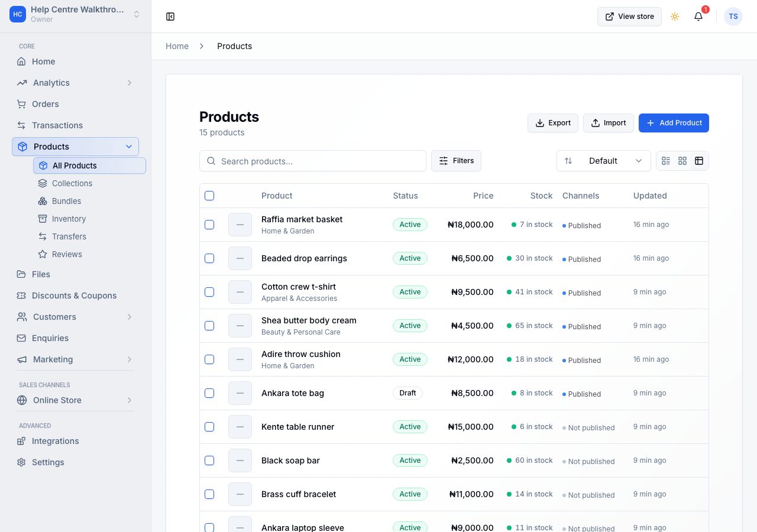Click the Ankara tote bag Draft badge
Viewport: 757px width, 532px height.
pos(407,393)
